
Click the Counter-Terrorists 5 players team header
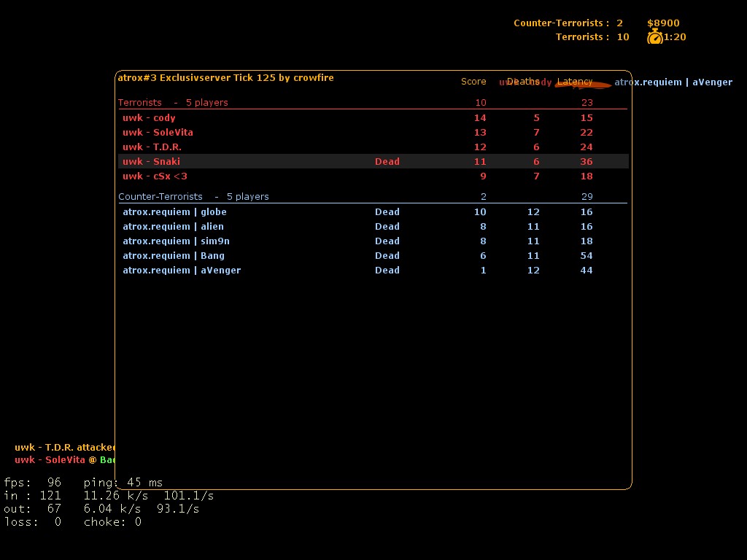tap(193, 197)
